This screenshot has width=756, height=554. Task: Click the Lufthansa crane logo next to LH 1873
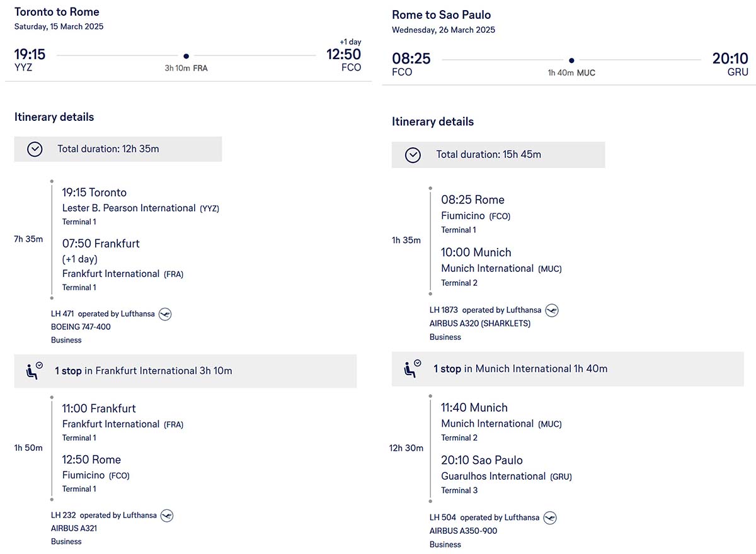tap(552, 310)
